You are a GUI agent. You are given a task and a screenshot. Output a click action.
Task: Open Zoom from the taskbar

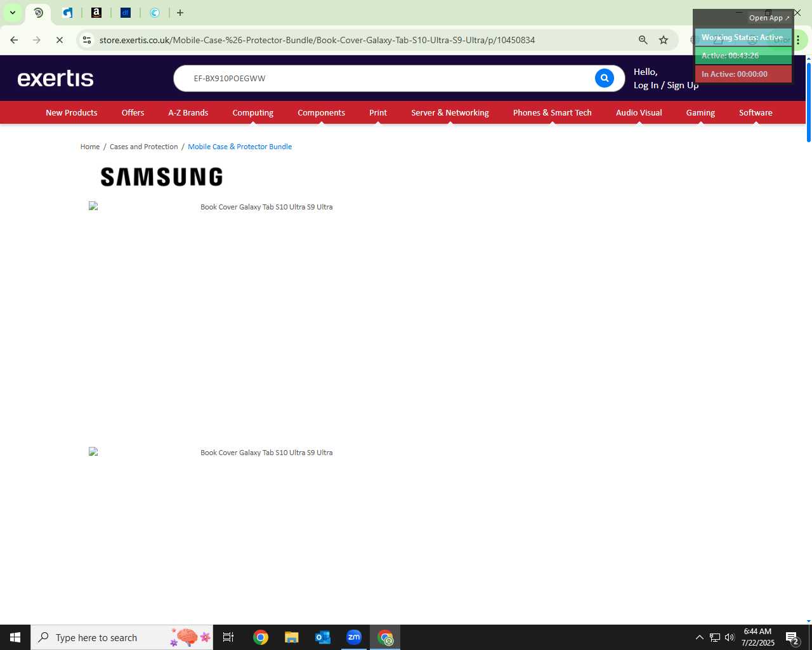point(354,637)
